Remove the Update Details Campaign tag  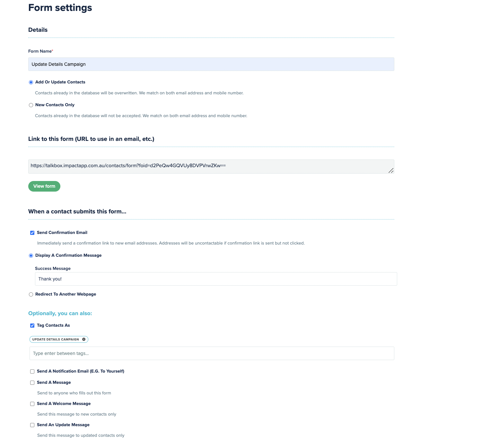click(x=84, y=339)
